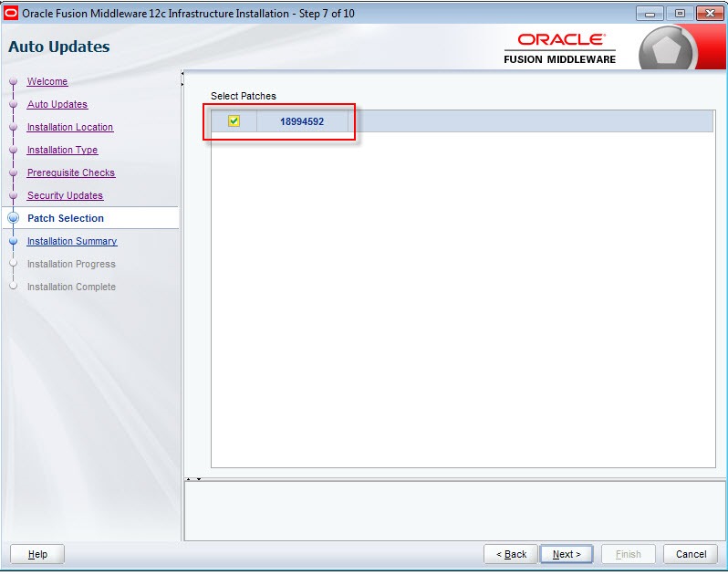Open the Welcome step link
This screenshot has width=728, height=575.
47,81
